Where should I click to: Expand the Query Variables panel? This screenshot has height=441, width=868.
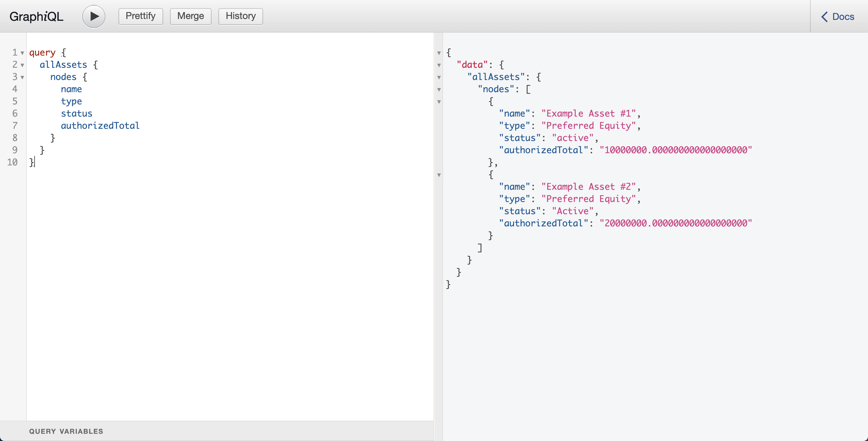pyautogui.click(x=217, y=431)
